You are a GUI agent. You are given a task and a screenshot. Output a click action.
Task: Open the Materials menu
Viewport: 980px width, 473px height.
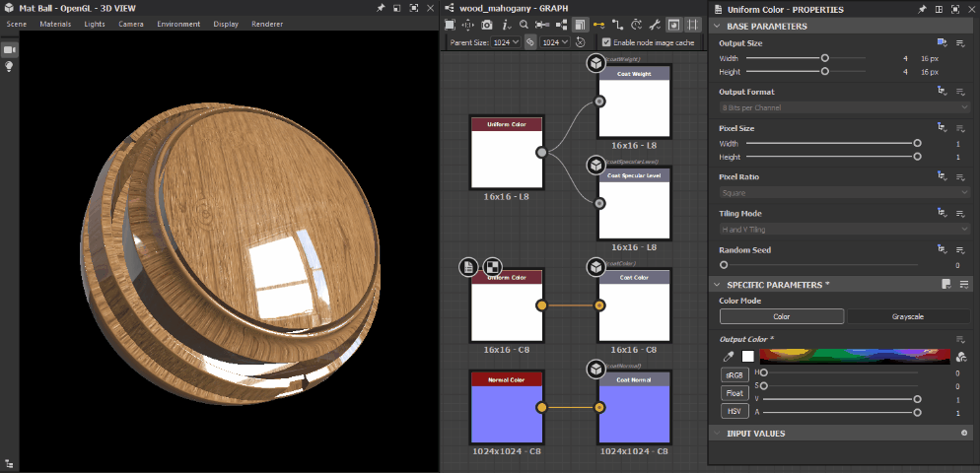55,24
